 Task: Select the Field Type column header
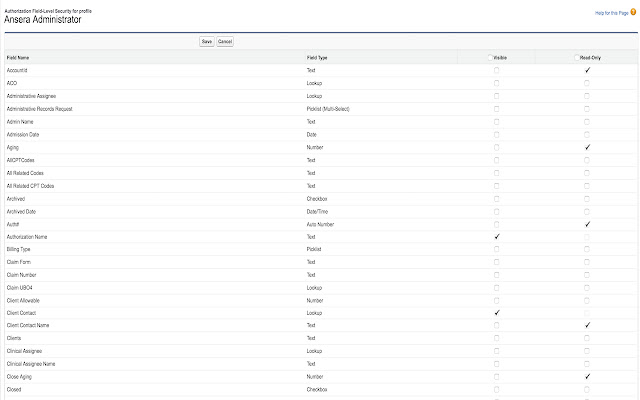tap(317, 58)
